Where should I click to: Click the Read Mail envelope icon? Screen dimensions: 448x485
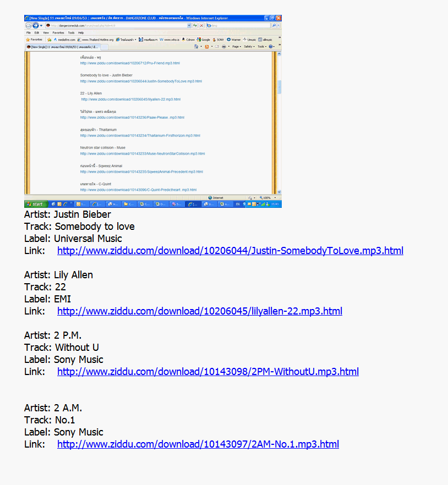(217, 47)
